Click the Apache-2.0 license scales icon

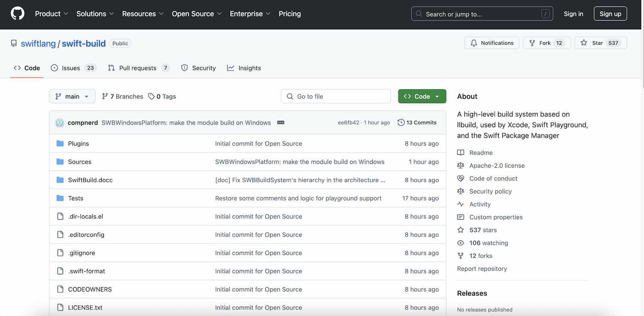click(x=460, y=165)
